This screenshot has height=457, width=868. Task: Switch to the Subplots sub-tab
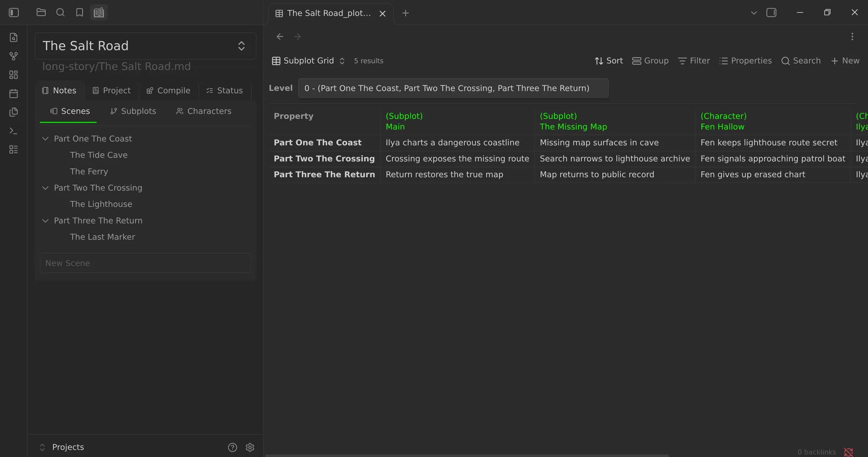coord(133,111)
